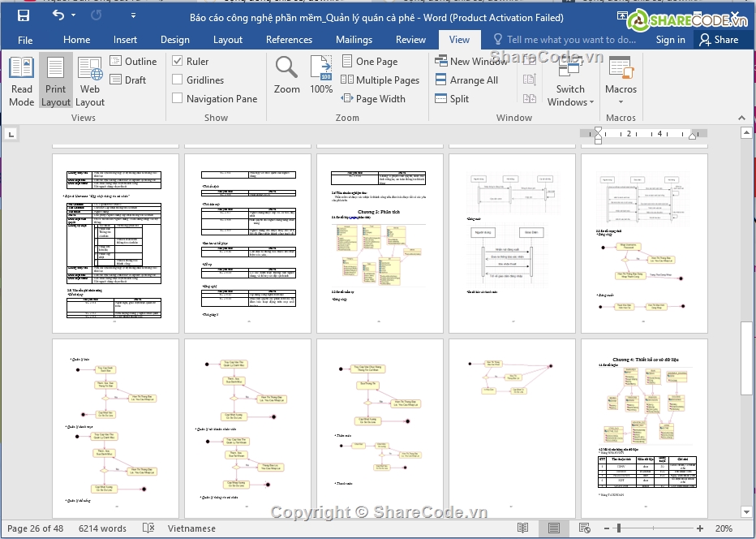
Task: Click the 6214 words count
Action: click(103, 528)
